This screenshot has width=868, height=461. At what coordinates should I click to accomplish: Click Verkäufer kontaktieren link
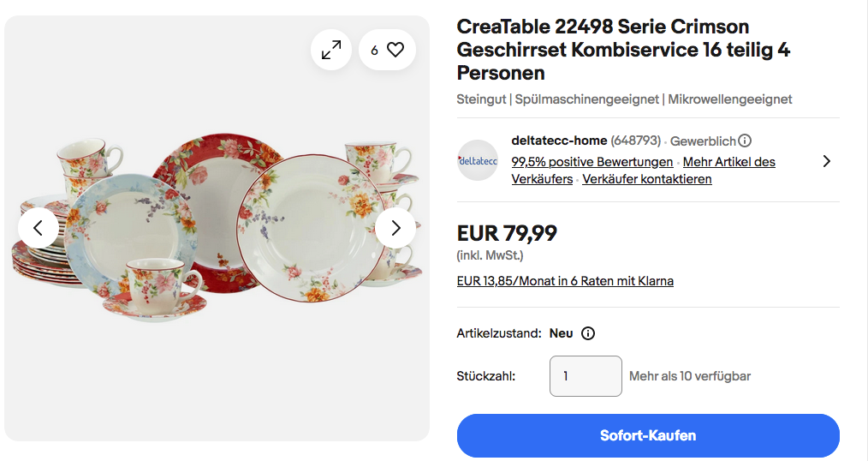(x=647, y=179)
